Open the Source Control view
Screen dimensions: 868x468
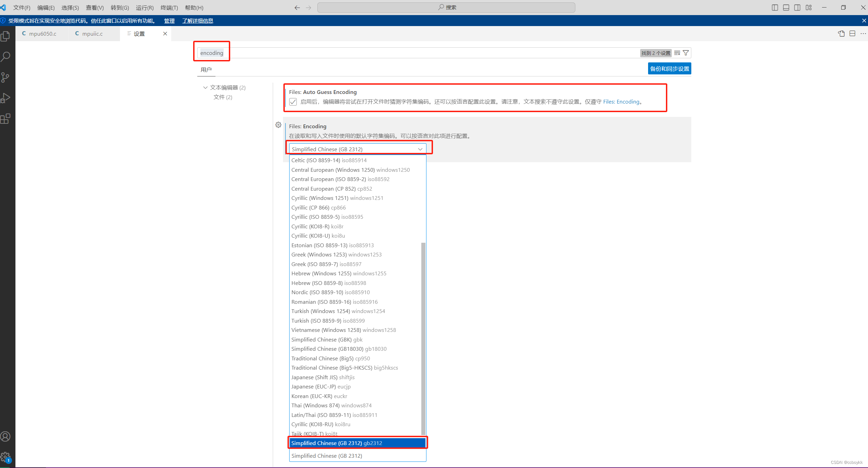click(x=6, y=77)
